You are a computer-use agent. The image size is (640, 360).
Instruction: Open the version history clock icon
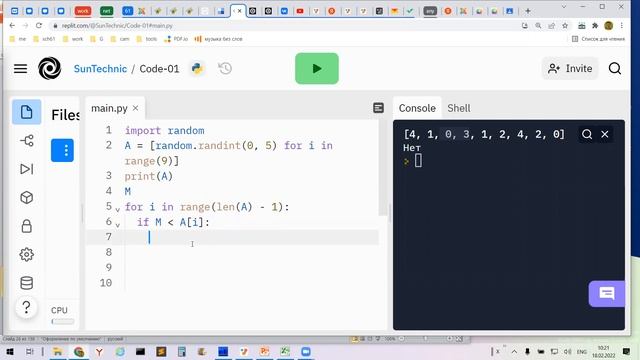[x=225, y=68]
